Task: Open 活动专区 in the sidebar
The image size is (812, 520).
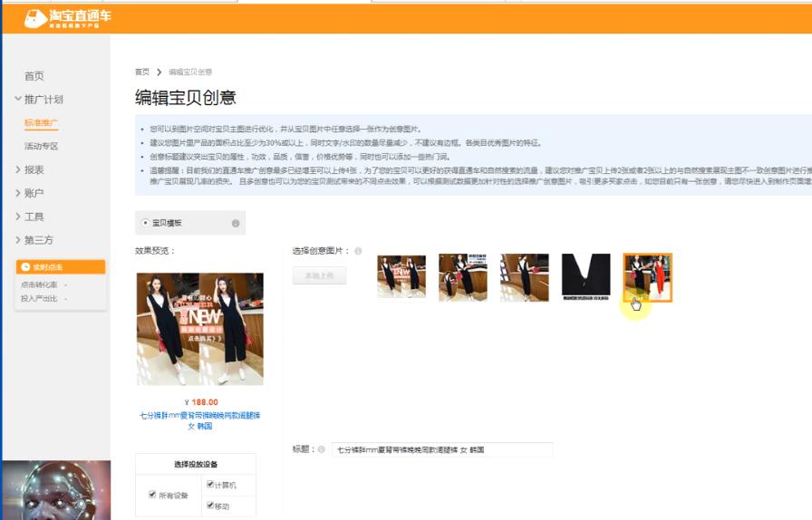Action: pyautogui.click(x=41, y=146)
